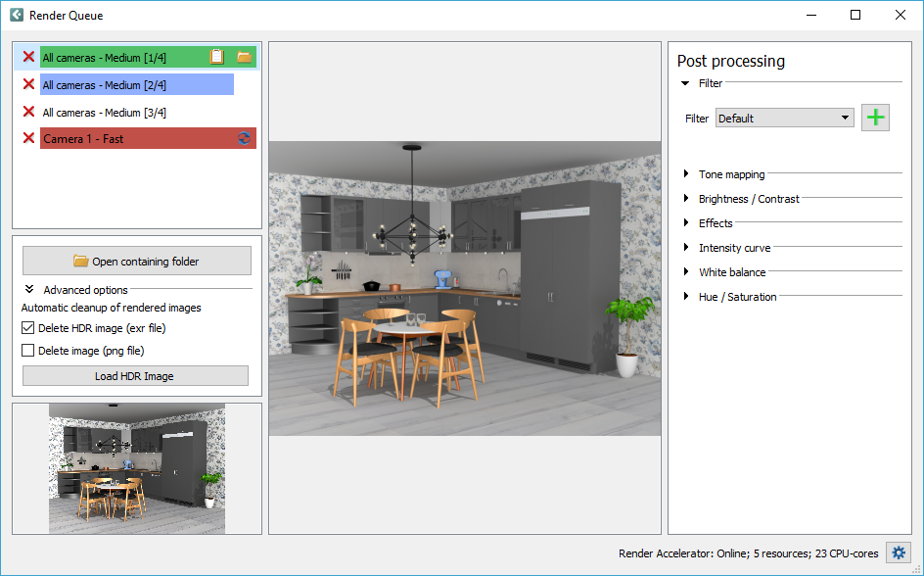Click the Render Queue app icon
Viewport: 924px width, 576px height.
(x=17, y=15)
